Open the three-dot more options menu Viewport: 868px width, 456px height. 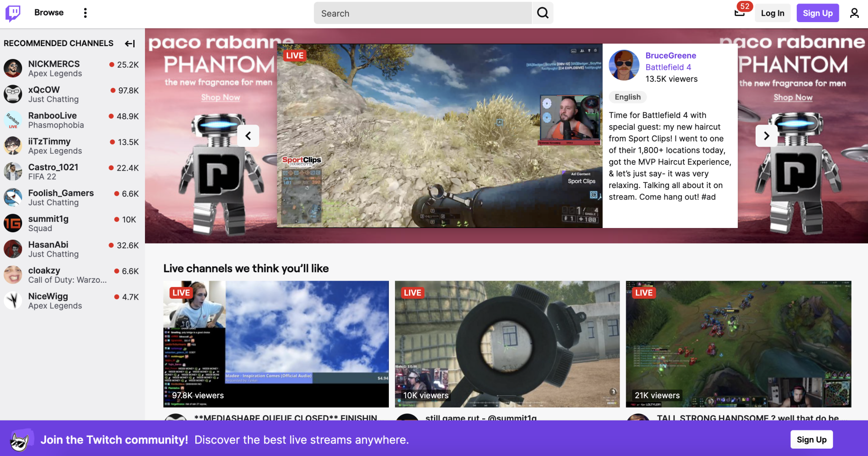(85, 13)
